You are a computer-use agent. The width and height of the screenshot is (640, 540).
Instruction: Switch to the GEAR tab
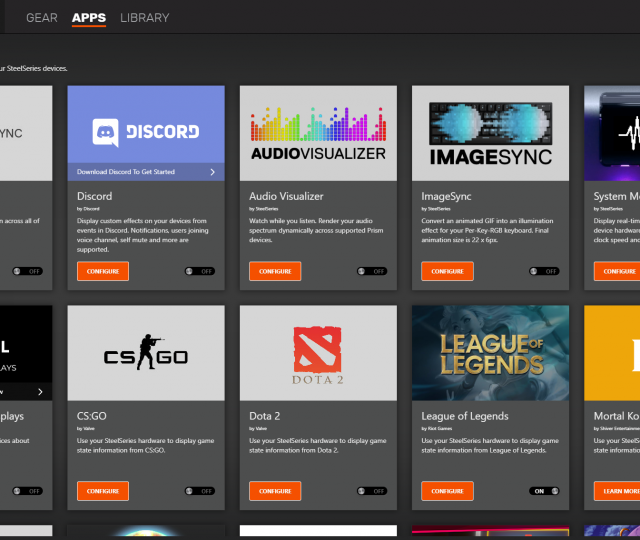tap(42, 18)
